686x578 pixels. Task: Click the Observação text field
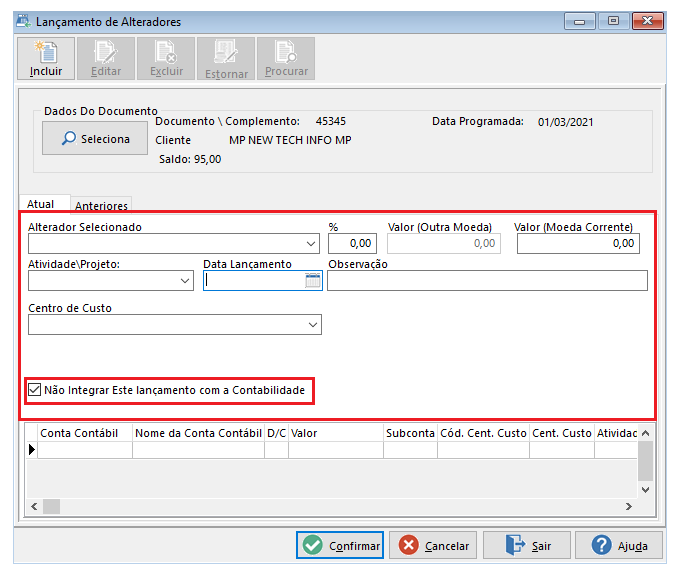click(487, 280)
